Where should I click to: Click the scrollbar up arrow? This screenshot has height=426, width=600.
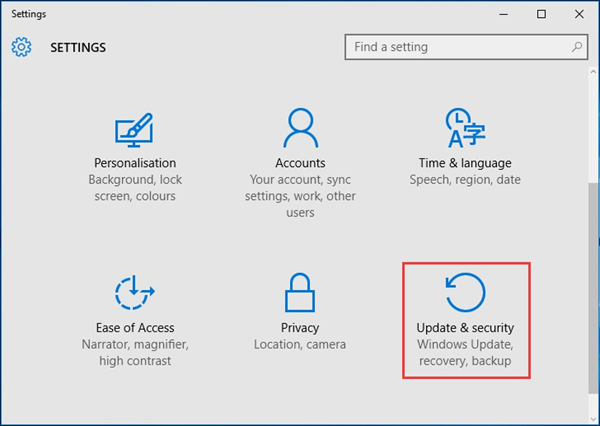(593, 72)
